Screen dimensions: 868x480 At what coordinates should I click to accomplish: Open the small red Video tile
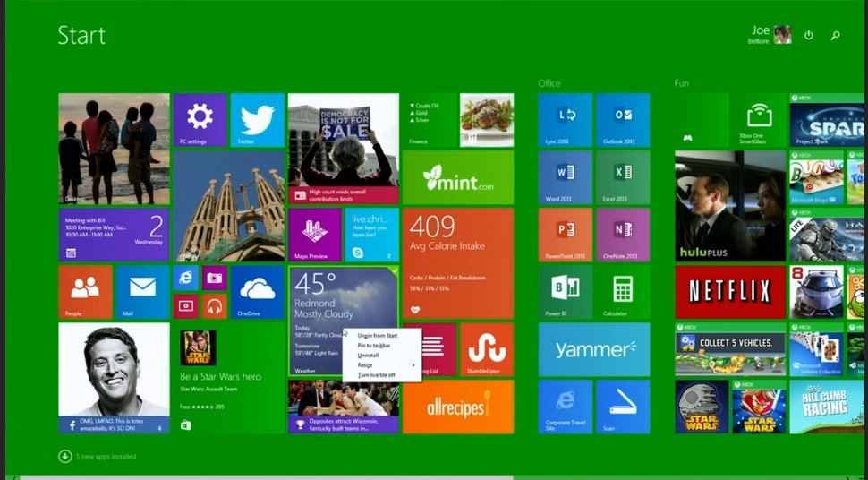click(x=185, y=306)
